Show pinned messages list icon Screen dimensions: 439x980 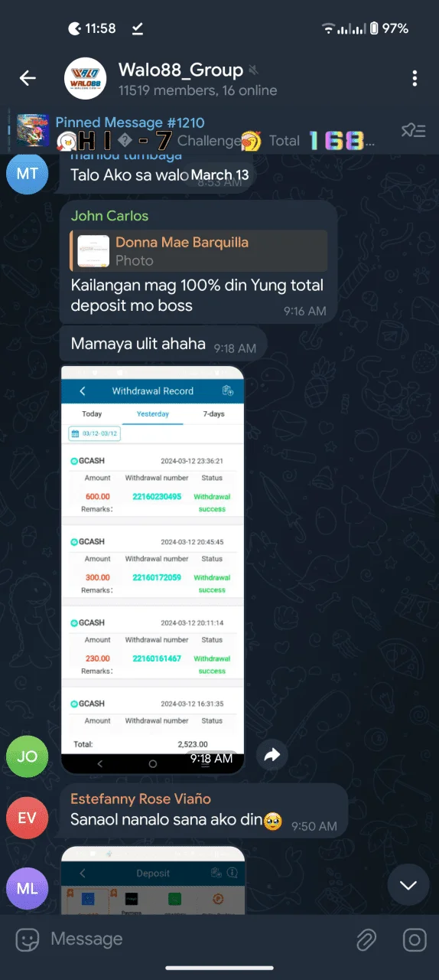point(413,131)
